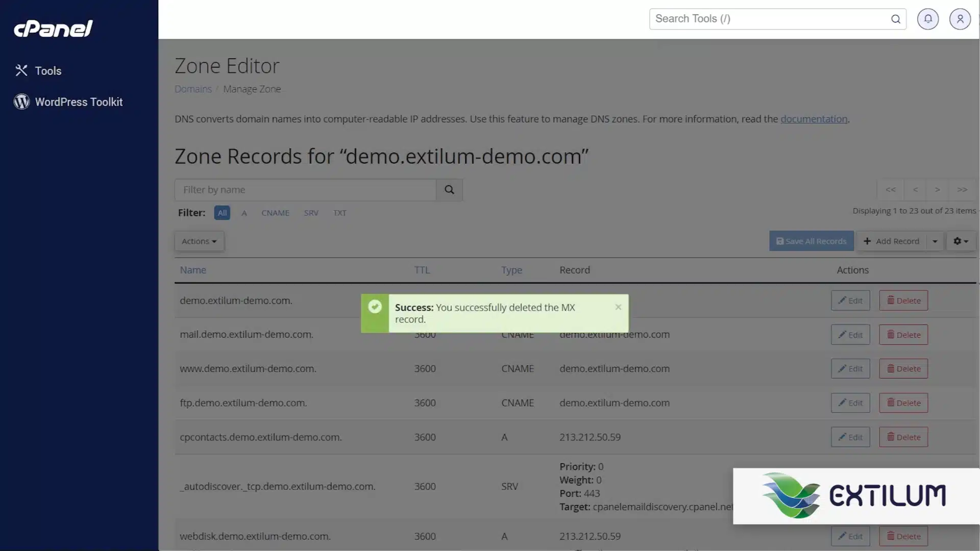Viewport: 980px width, 551px height.
Task: Click the _autodiscover._tcp.demo.extilum-demo.com. name cell
Action: tap(278, 487)
